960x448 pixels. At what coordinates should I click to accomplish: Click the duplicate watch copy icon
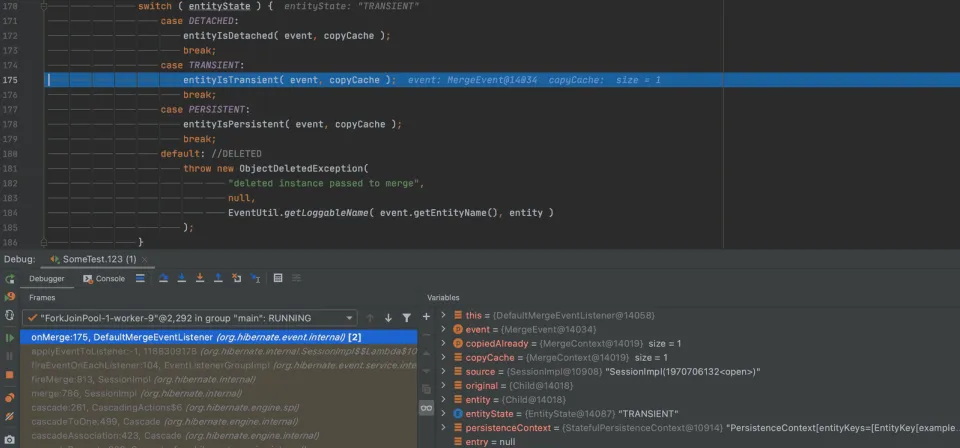click(x=426, y=389)
